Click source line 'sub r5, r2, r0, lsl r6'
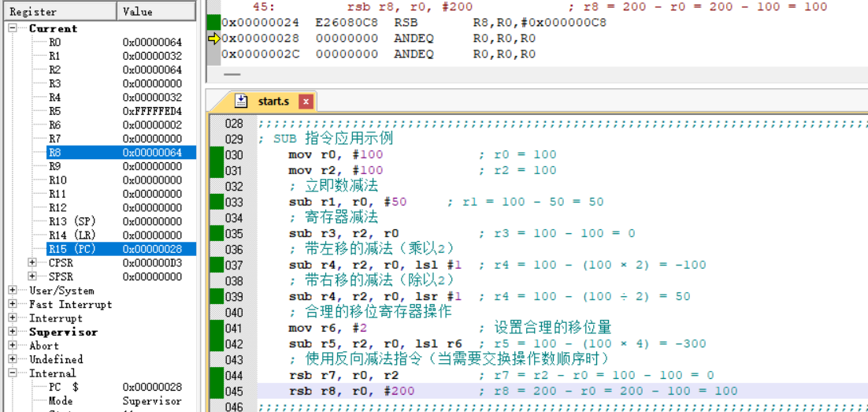The width and height of the screenshot is (868, 412). [x=376, y=343]
